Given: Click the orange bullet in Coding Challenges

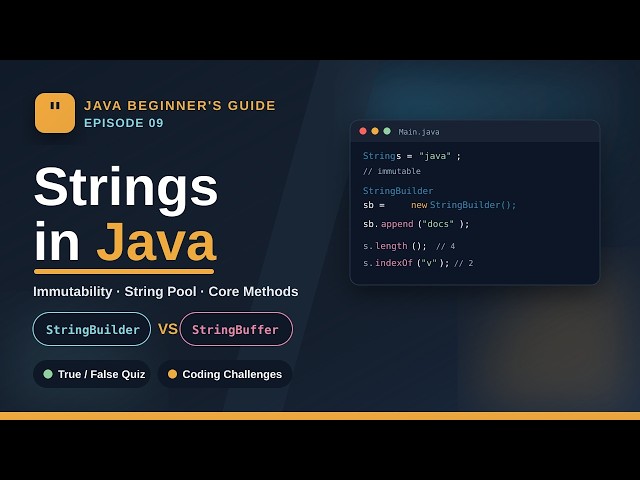Looking at the screenshot, I should (172, 374).
